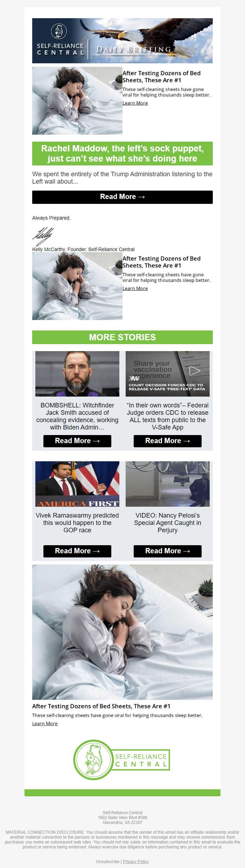Click Kelly's handwritten signature image
This screenshot has height=868, width=245.
click(43, 237)
